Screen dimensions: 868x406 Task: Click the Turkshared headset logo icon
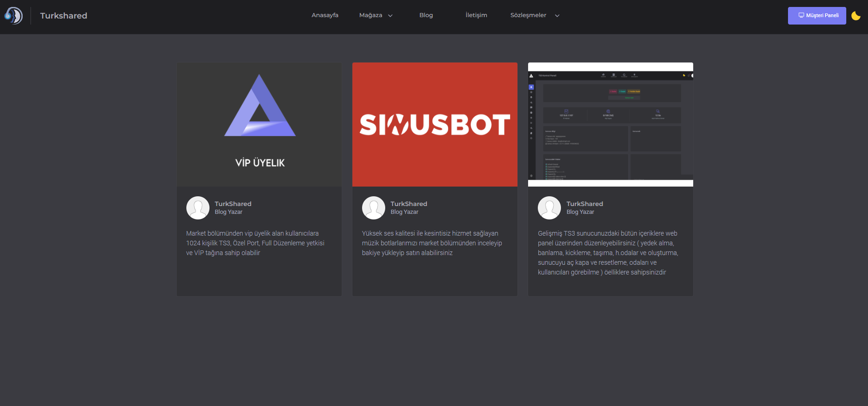13,16
